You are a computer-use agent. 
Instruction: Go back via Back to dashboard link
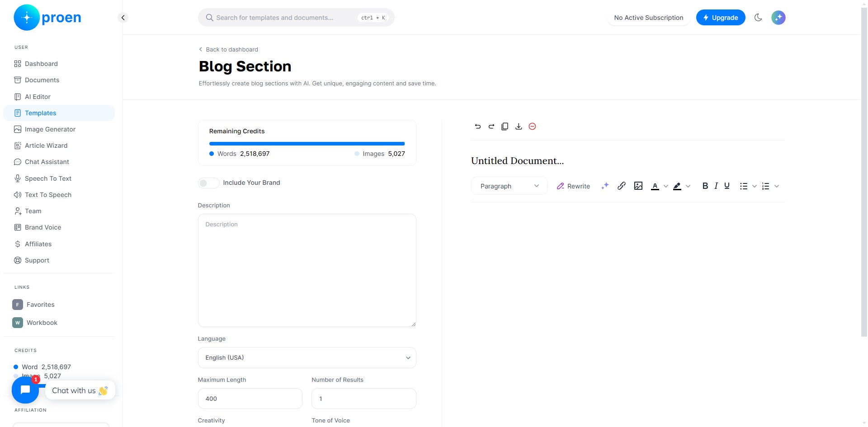click(x=229, y=49)
